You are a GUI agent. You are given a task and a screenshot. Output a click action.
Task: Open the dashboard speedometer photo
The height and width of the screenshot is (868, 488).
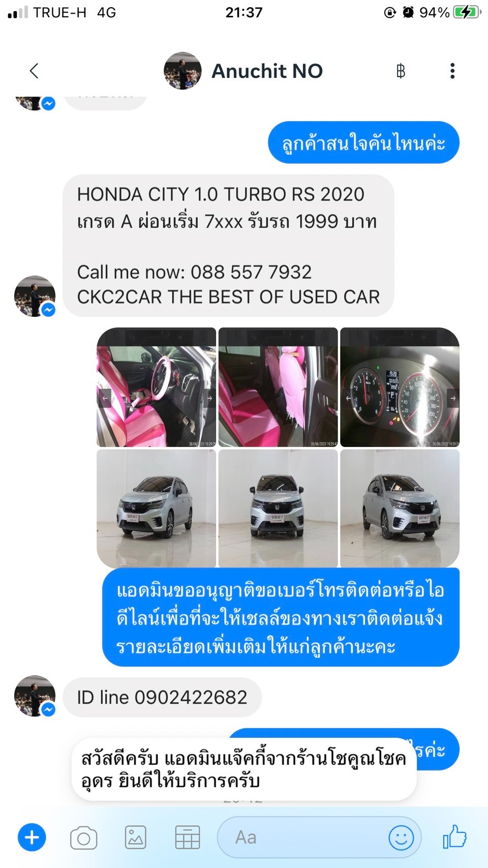pyautogui.click(x=400, y=387)
